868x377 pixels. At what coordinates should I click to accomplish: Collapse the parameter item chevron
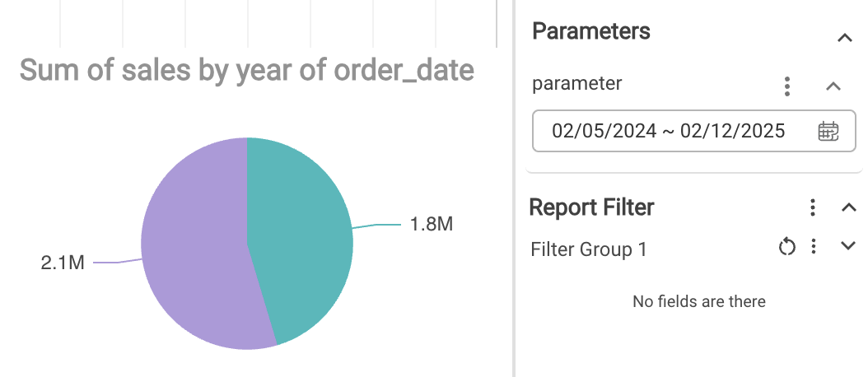833,86
